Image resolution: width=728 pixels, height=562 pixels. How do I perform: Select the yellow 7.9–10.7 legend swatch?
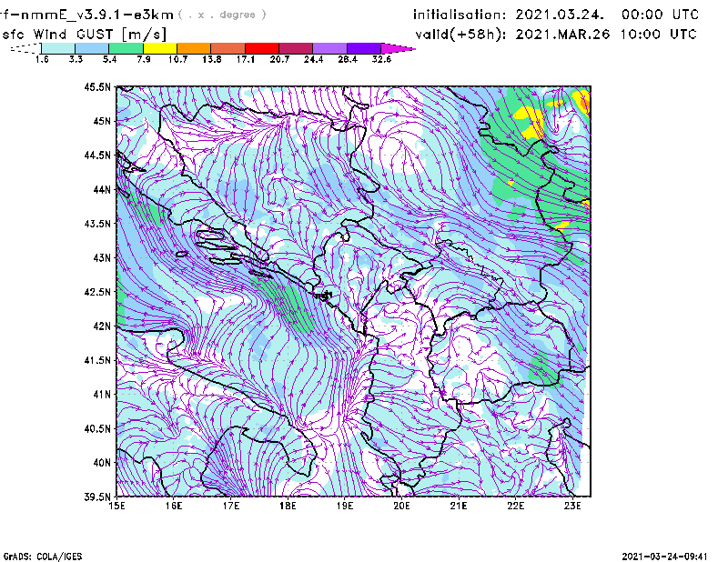click(160, 48)
